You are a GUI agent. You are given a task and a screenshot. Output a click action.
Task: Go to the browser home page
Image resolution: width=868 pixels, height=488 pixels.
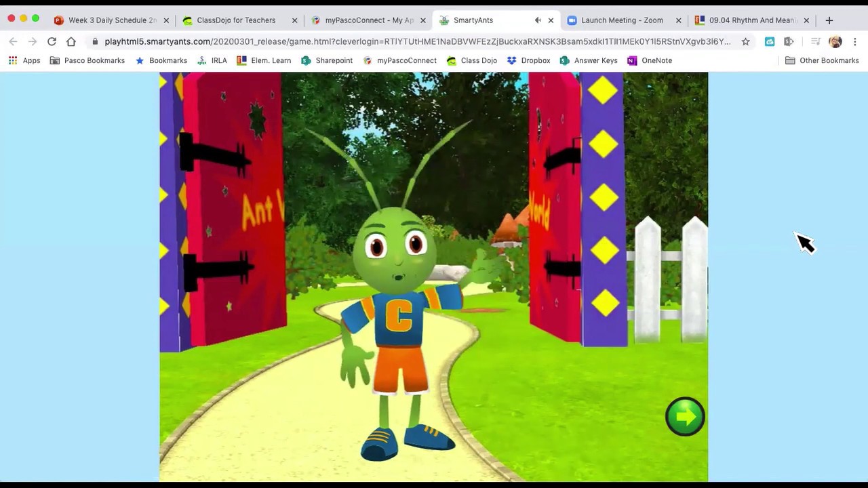tap(71, 41)
